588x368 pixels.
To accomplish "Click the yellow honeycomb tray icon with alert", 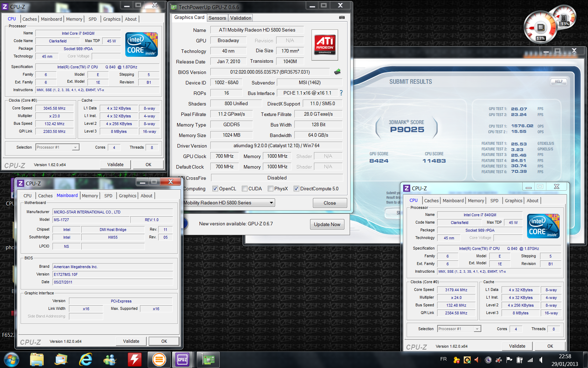I will [x=457, y=360].
